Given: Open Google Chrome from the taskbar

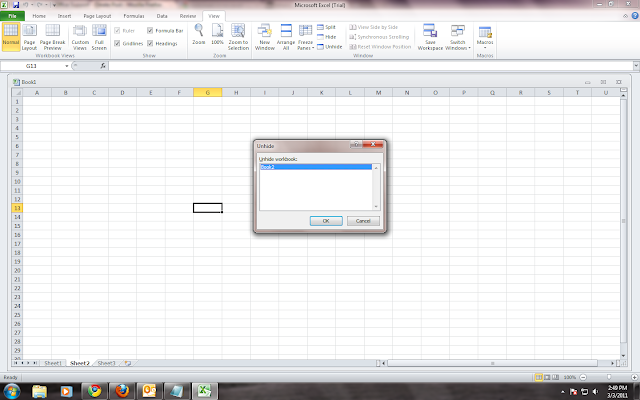Looking at the screenshot, I should 95,391.
